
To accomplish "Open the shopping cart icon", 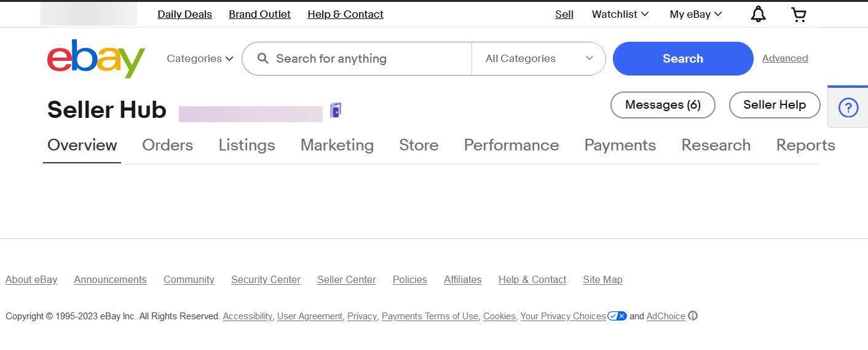I will coord(799,14).
